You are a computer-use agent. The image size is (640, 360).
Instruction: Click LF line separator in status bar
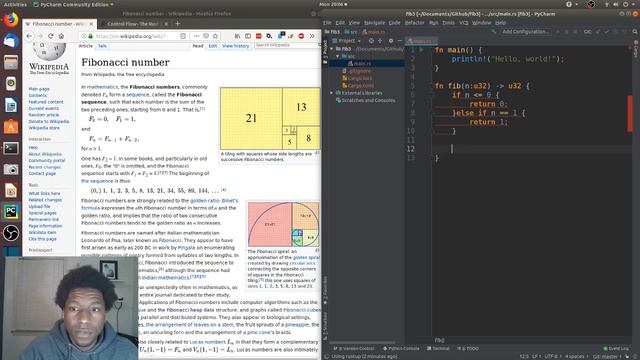coord(536,356)
